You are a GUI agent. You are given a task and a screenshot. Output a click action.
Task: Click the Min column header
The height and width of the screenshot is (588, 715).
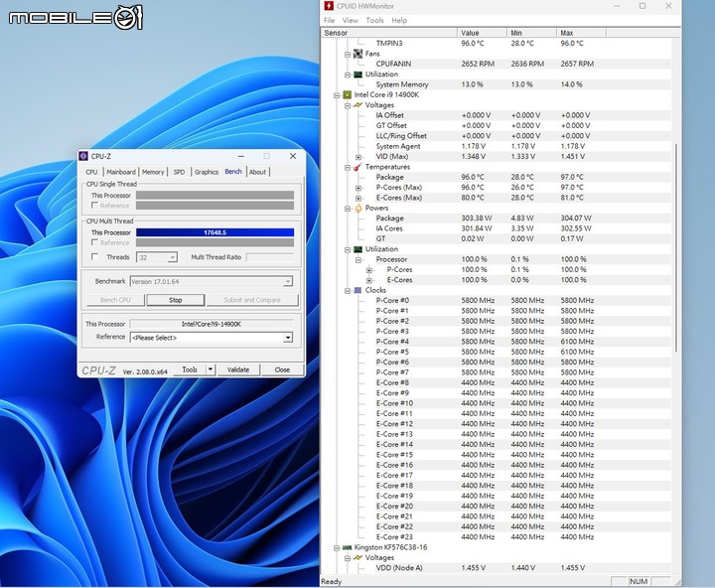[531, 33]
